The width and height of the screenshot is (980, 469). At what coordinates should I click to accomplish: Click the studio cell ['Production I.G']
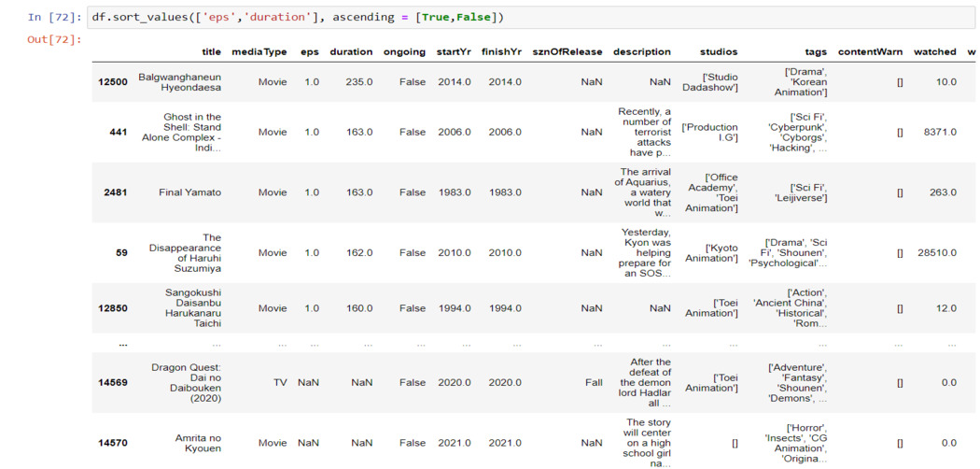point(710,132)
